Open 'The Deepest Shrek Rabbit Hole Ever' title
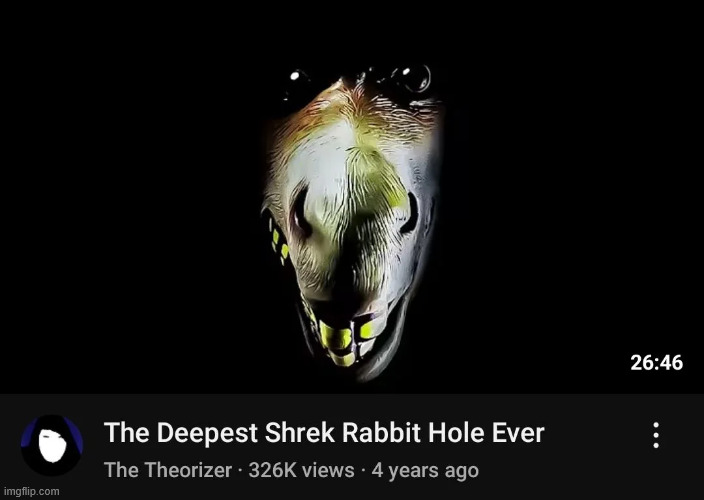 point(324,433)
